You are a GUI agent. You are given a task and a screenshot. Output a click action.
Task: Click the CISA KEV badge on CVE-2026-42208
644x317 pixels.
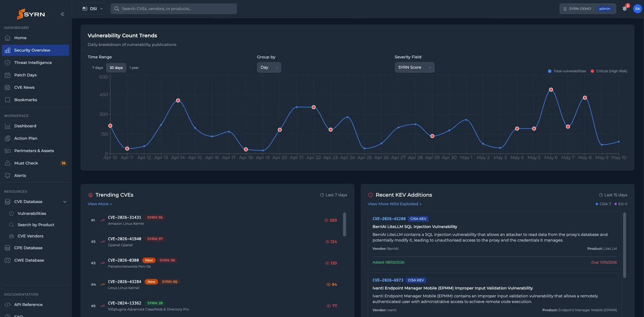(418, 219)
